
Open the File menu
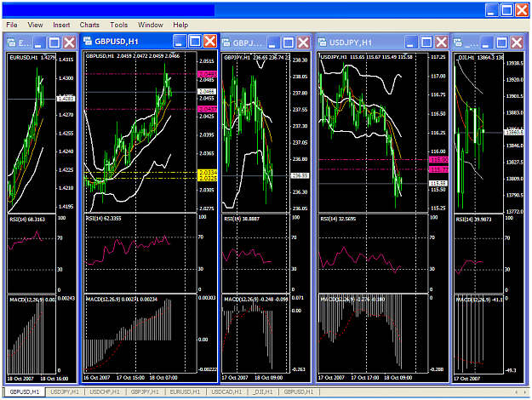[12, 25]
